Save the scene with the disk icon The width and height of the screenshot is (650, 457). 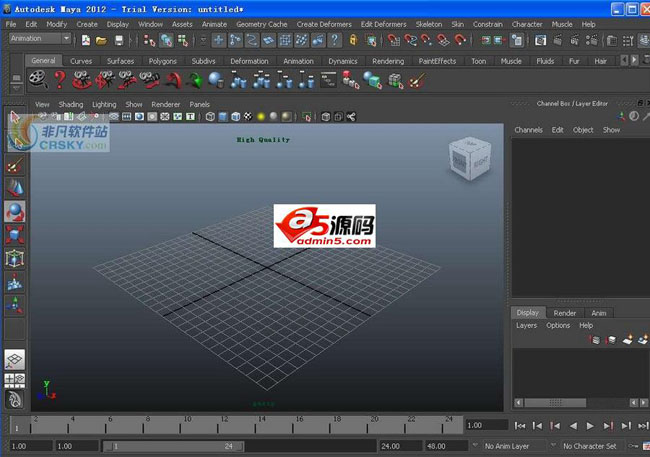pos(119,40)
